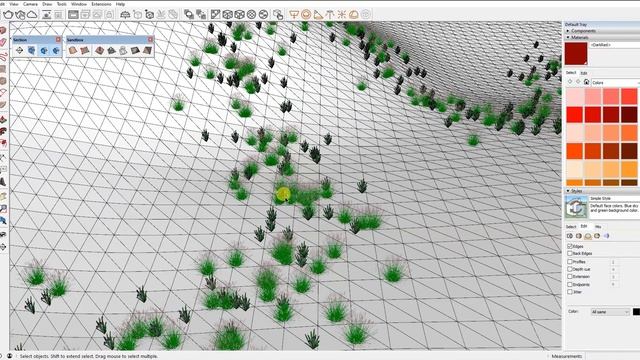
Task: Select the Stamp sandbox tool
Action: [x=111, y=50]
